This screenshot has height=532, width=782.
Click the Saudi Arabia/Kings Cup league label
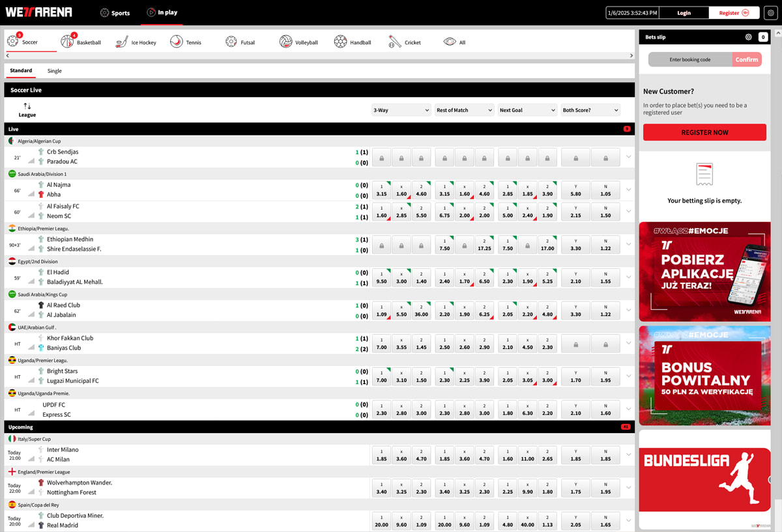tap(42, 294)
